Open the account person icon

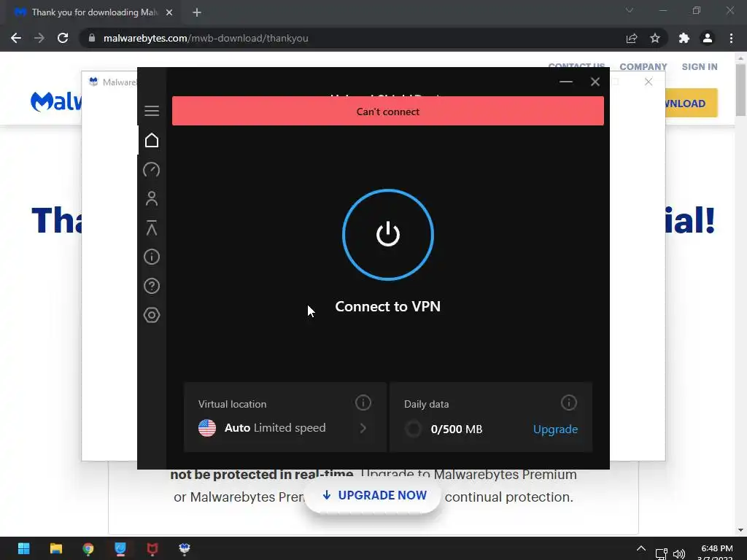(152, 198)
